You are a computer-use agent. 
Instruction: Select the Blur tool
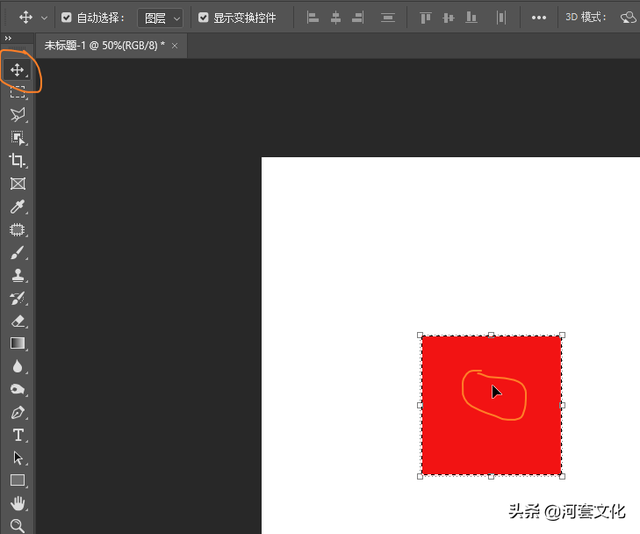tap(18, 366)
